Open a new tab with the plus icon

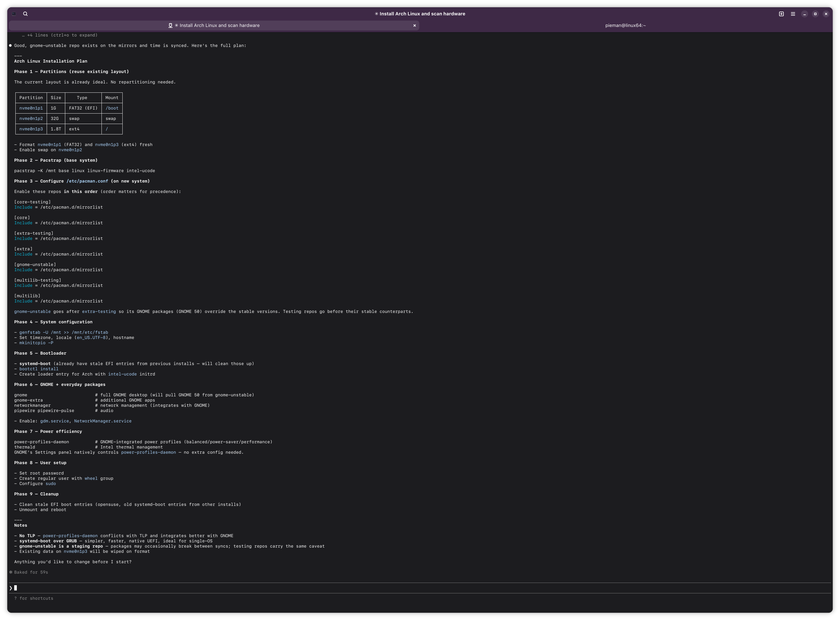781,14
